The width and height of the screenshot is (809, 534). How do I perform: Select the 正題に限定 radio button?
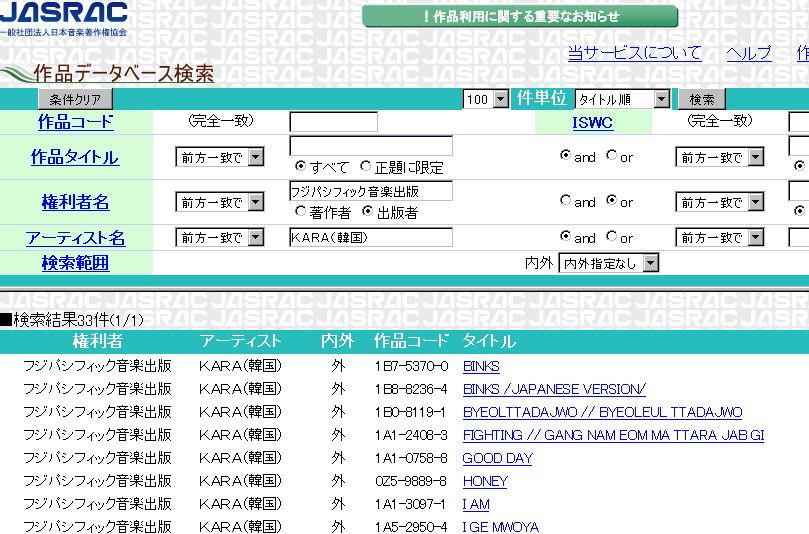click(366, 166)
